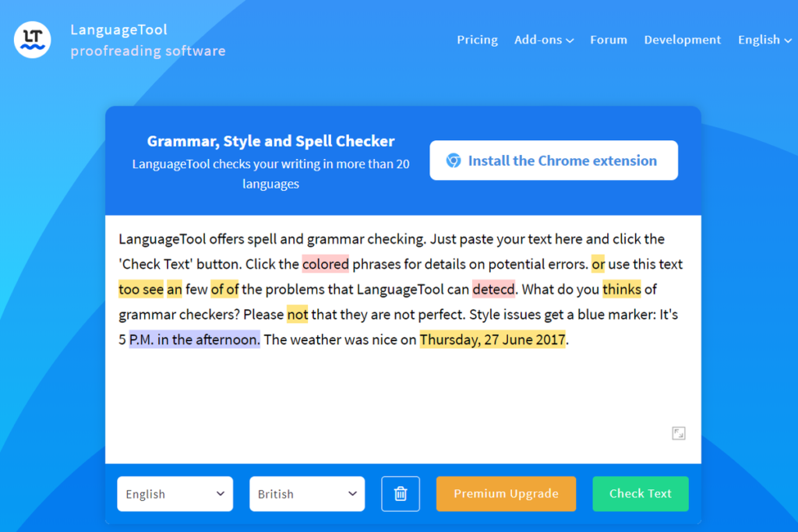Click the highlighted misspelling 'detecd'
This screenshot has height=532, width=798.
tap(493, 289)
